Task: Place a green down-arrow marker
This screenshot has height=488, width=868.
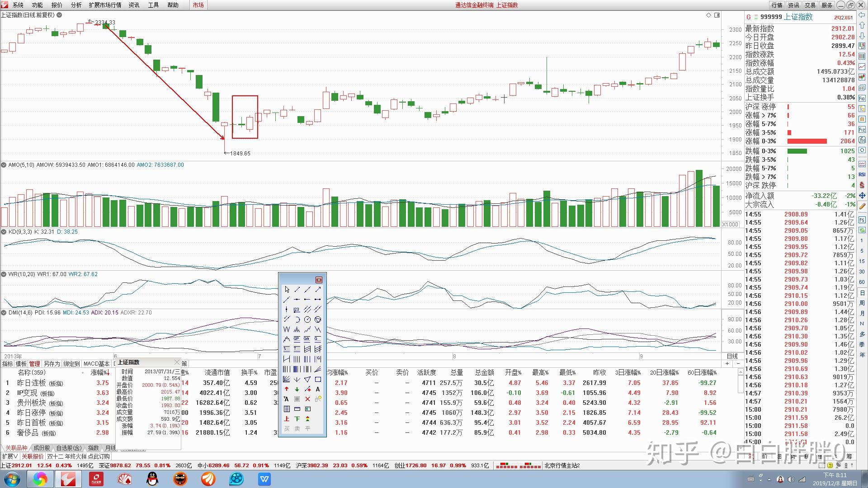Action: point(297,389)
